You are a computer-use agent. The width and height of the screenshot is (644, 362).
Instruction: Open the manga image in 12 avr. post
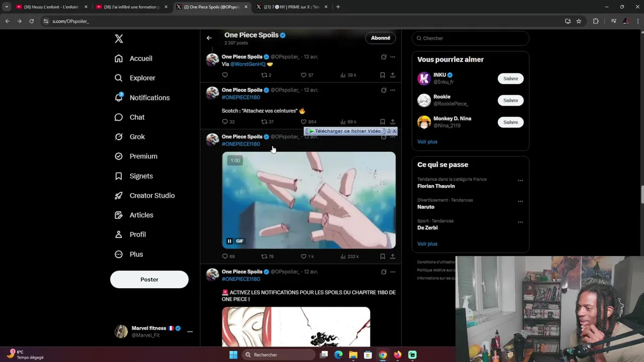[296, 327]
